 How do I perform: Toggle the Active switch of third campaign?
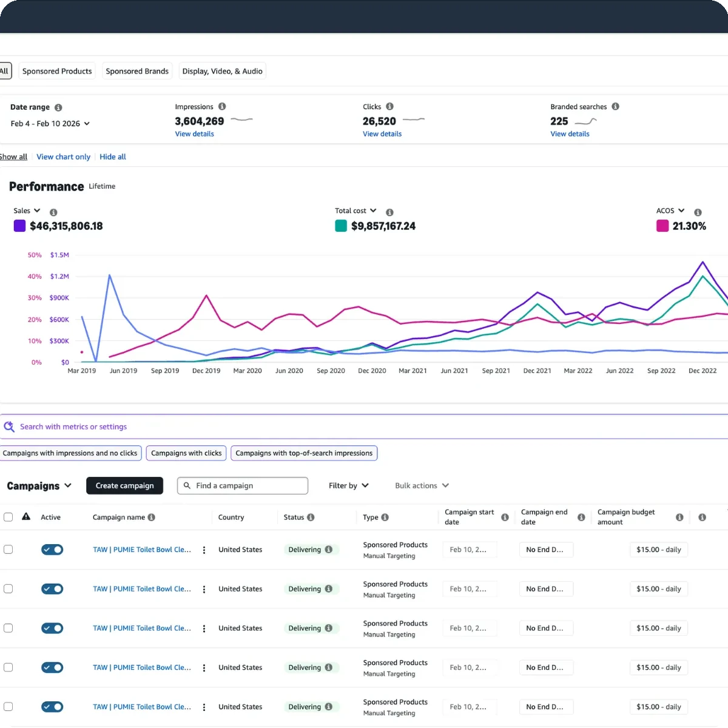(52, 629)
